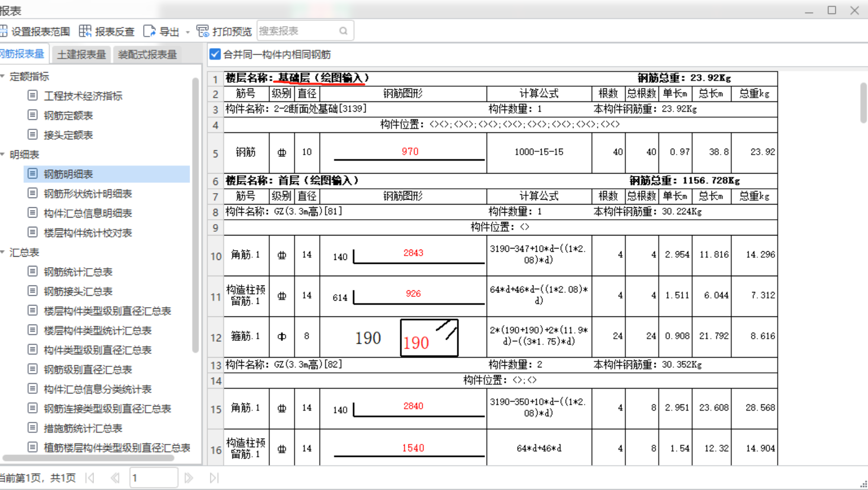Open the 接头定额表 report

coord(68,135)
